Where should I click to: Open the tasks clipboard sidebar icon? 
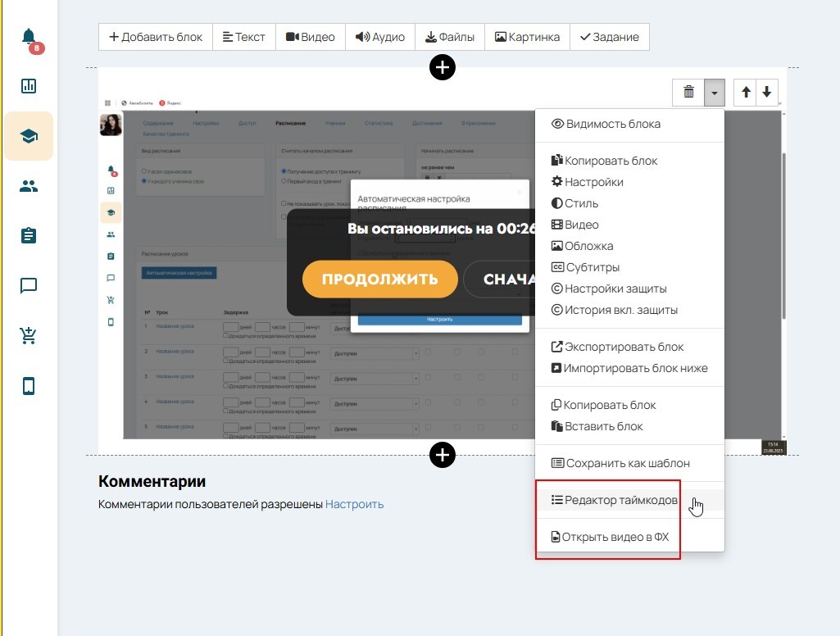29,236
